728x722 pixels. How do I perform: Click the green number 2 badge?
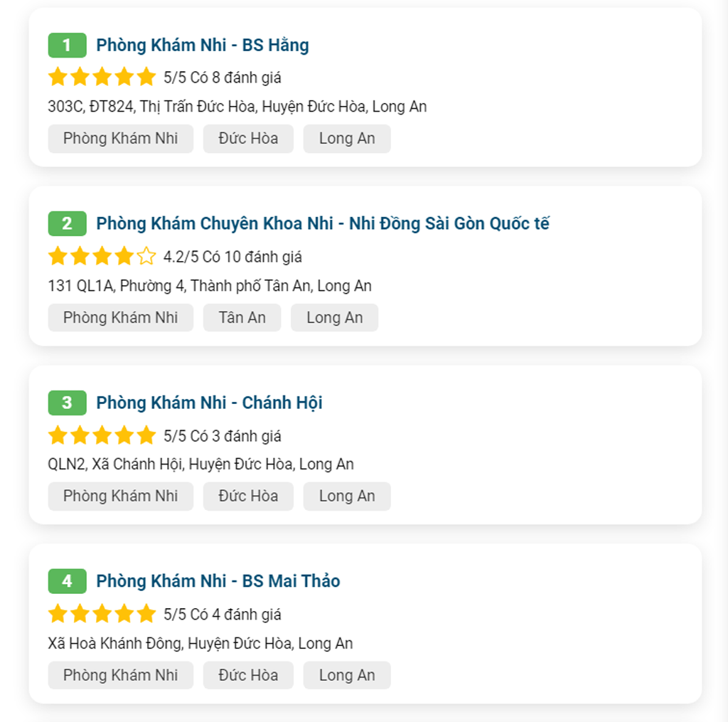tap(68, 224)
